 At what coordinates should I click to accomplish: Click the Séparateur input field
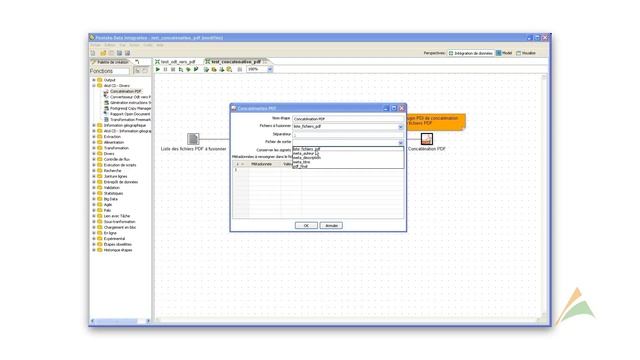coord(348,134)
